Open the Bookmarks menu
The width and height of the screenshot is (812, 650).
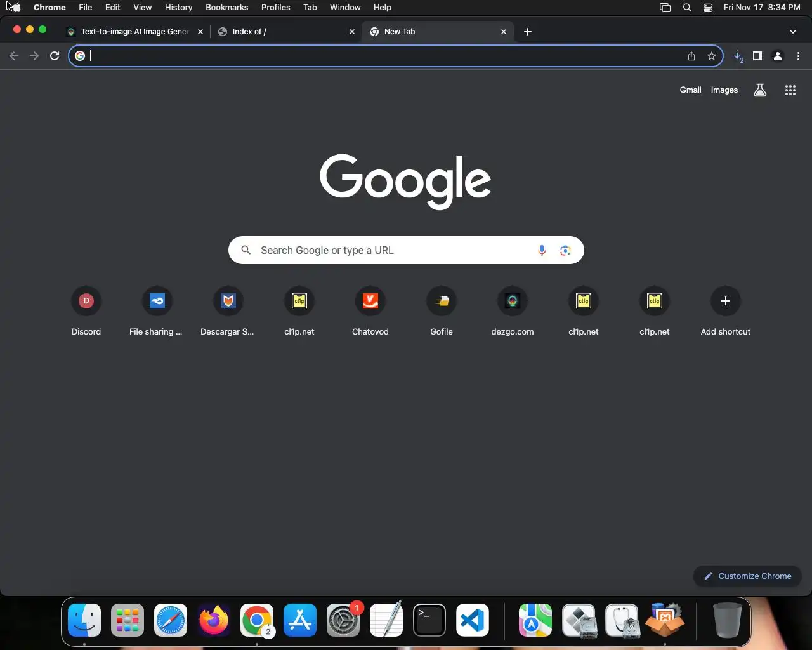pyautogui.click(x=226, y=7)
